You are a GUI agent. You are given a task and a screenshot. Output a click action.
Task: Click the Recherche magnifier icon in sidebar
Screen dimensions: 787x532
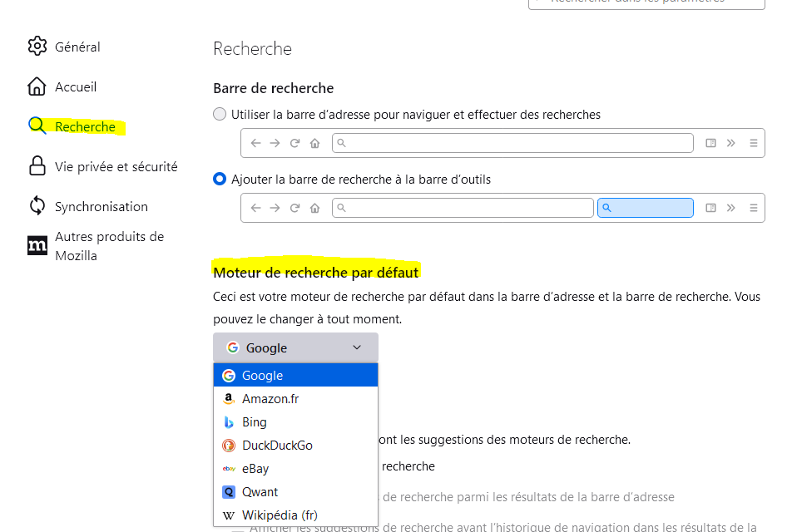click(37, 126)
